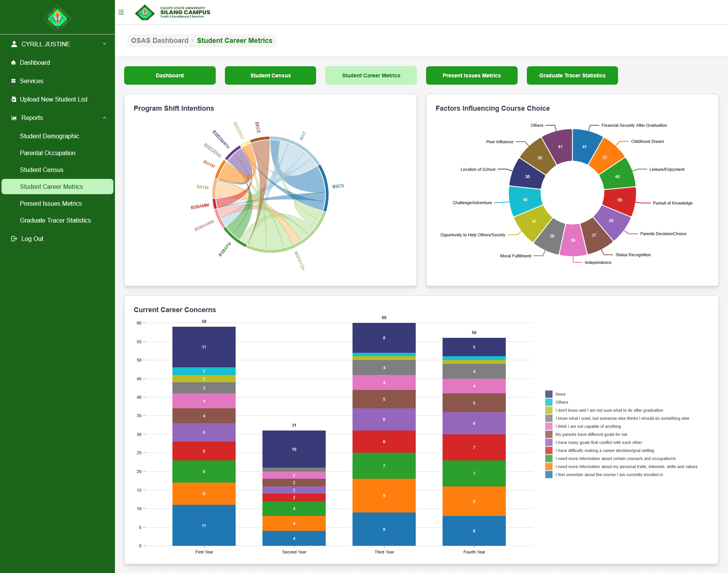The width and height of the screenshot is (728, 573).
Task: Click the Reports chart icon
Action: [x=14, y=118]
